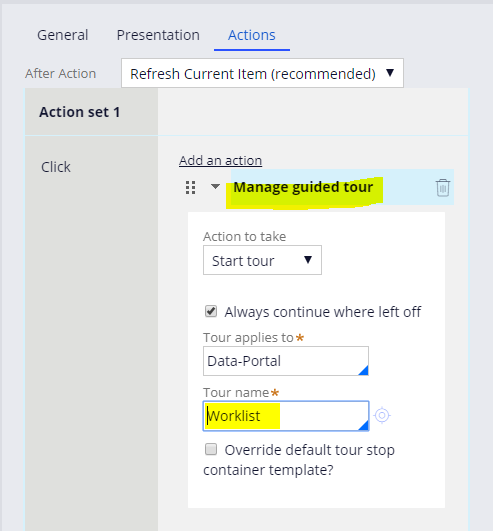Click the Tour name Worklist field
This screenshot has height=531, width=493.
[286, 416]
